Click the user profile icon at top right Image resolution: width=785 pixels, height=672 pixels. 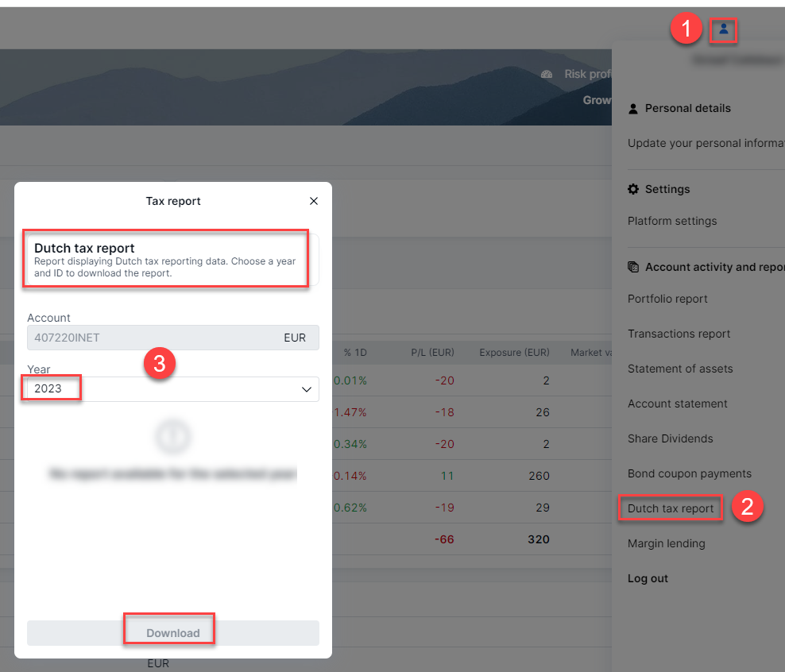(723, 30)
